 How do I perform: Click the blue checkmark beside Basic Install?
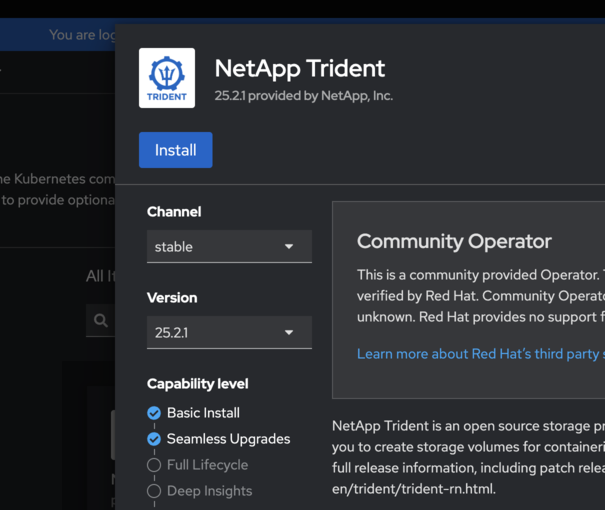(154, 413)
